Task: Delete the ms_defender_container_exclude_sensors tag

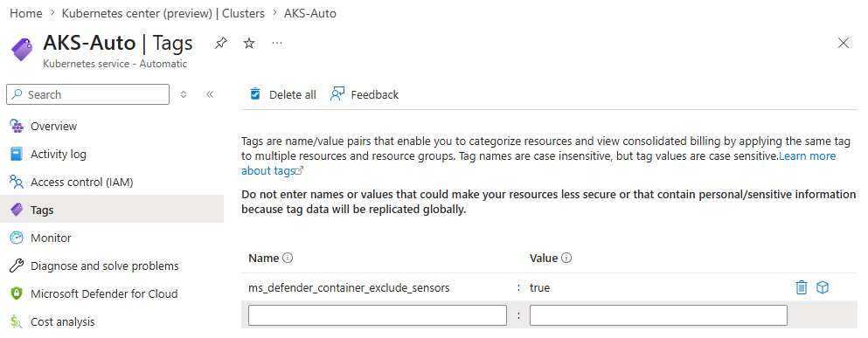Action: (801, 287)
